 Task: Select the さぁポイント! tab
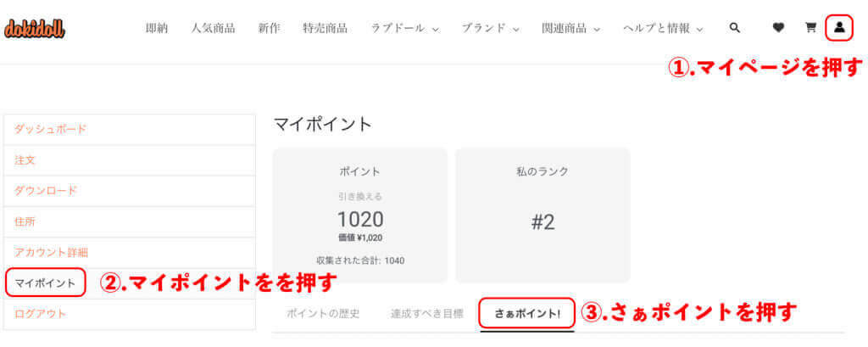tap(527, 313)
